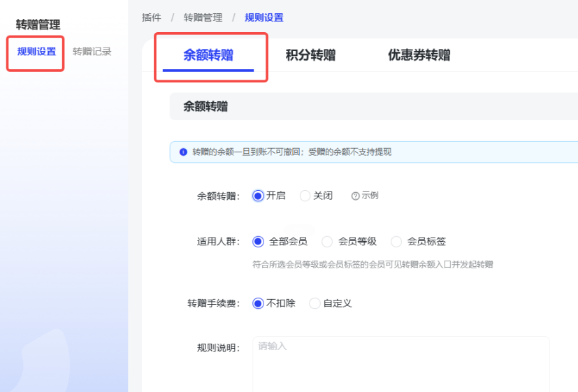Screen dimensions: 578x392
Task: Click 规则设置 at the breadcrumb end
Action: tap(264, 17)
